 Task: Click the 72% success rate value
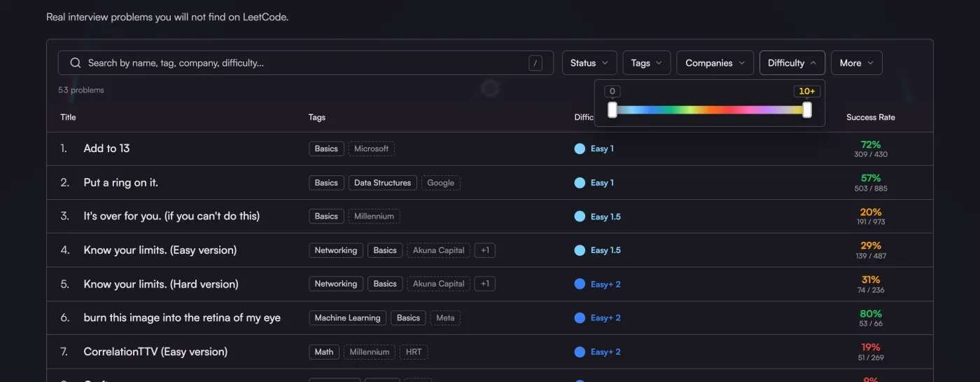[871, 144]
